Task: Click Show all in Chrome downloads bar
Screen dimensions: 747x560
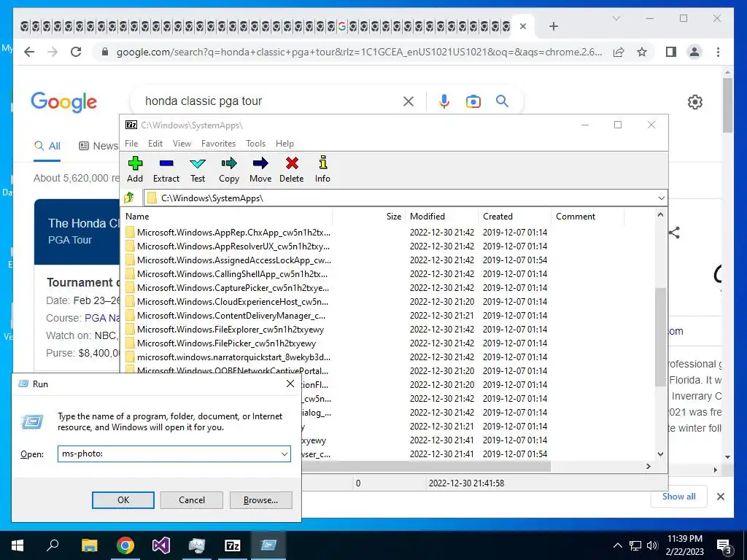Action: [678, 497]
